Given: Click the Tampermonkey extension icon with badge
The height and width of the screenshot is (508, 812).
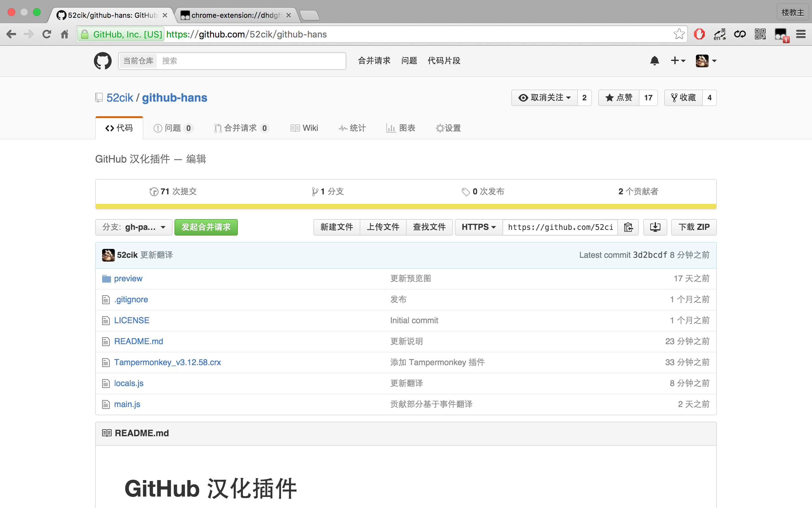Looking at the screenshot, I should tap(782, 35).
